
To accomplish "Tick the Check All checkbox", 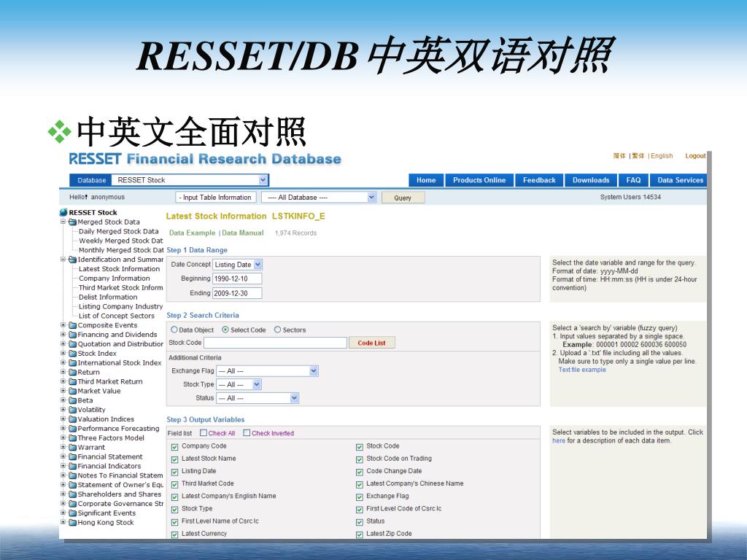I will (x=204, y=433).
